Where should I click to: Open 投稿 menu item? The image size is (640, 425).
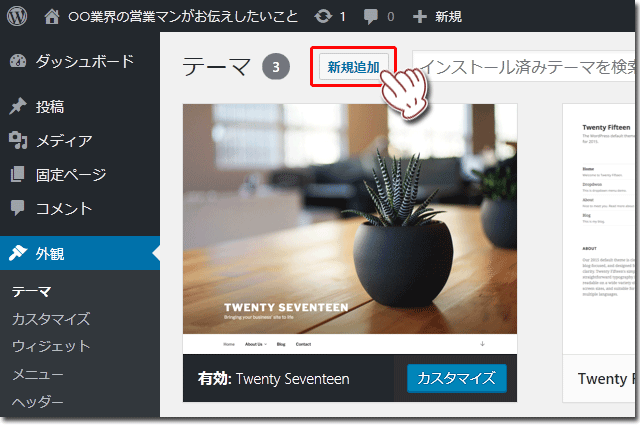tap(50, 107)
